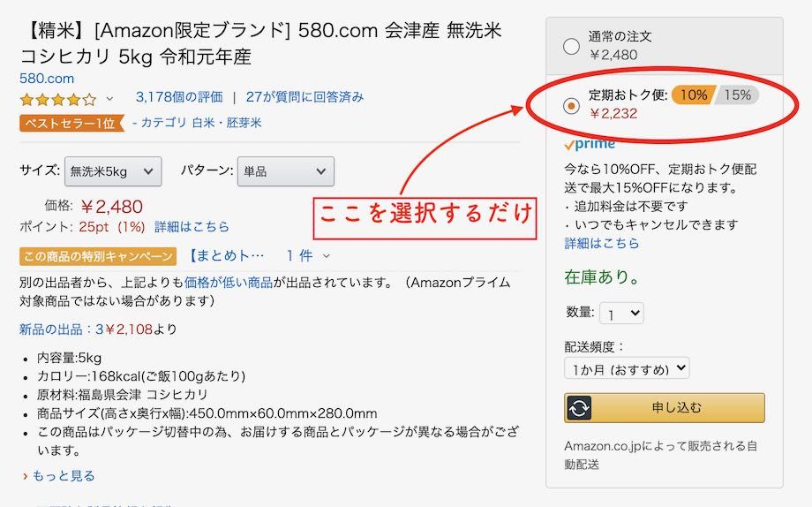
Task: Click the Prime logo badge
Action: [590, 144]
